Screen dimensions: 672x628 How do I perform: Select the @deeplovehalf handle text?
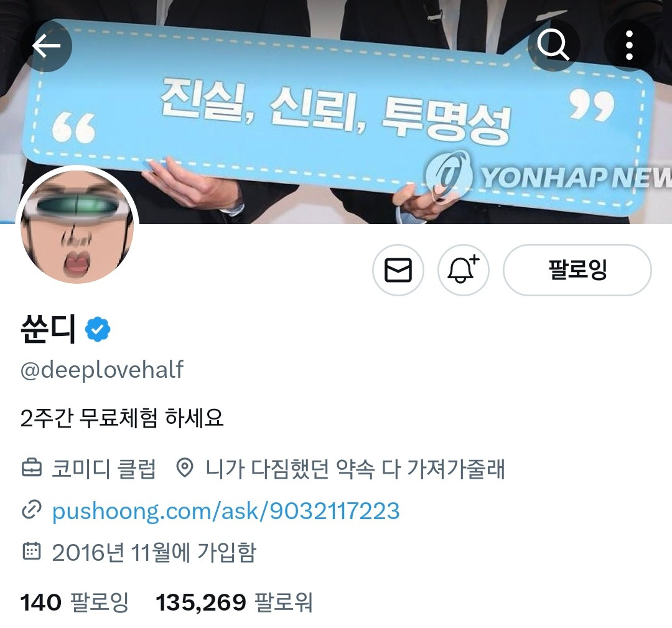point(102,370)
